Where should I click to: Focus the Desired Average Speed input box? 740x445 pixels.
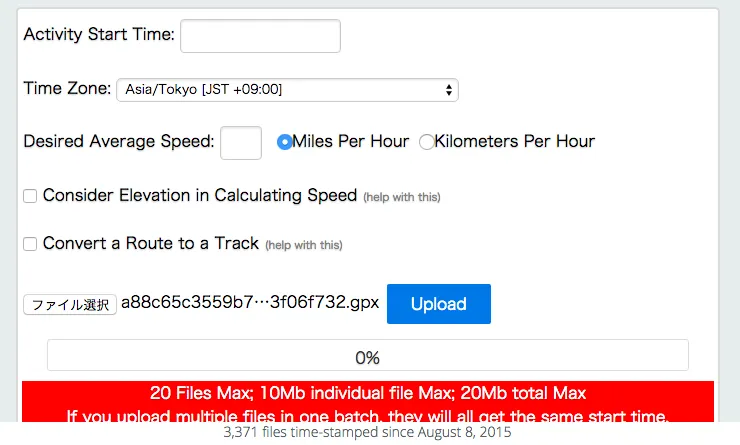(x=240, y=142)
